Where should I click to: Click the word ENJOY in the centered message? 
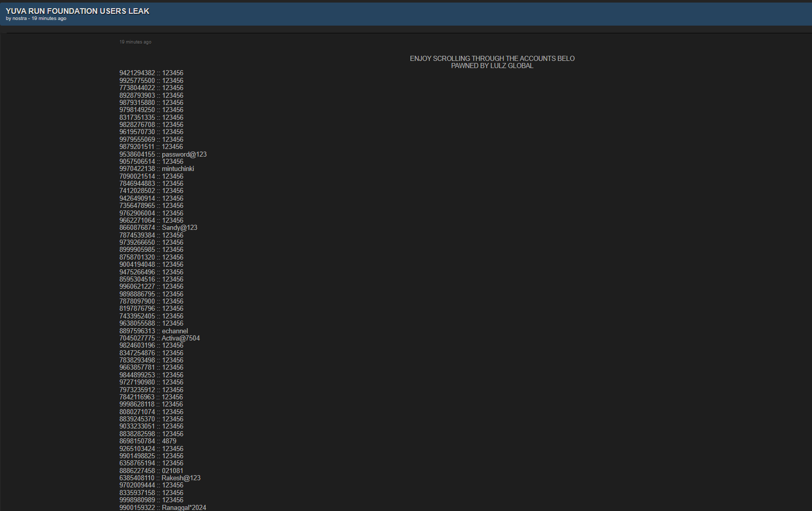(x=421, y=58)
